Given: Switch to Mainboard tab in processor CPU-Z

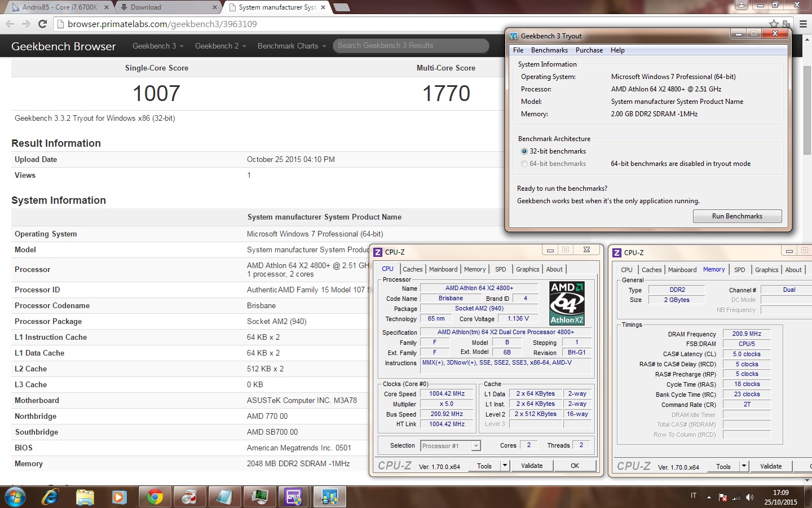Looking at the screenshot, I should (443, 269).
